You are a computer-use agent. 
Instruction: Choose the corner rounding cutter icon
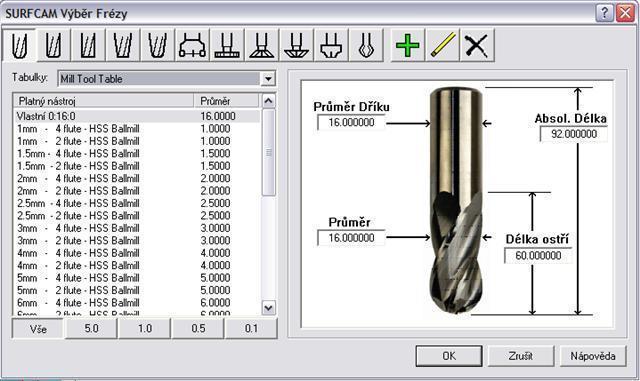point(331,45)
